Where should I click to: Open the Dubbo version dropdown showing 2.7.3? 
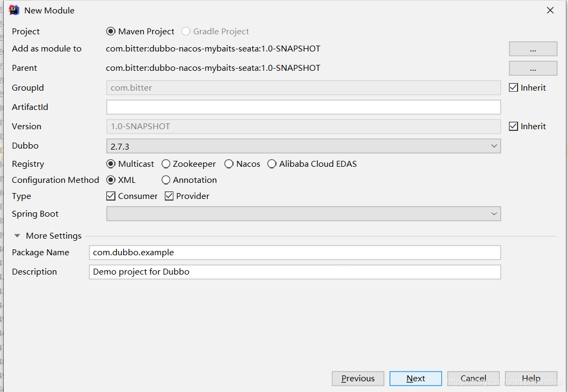point(303,146)
